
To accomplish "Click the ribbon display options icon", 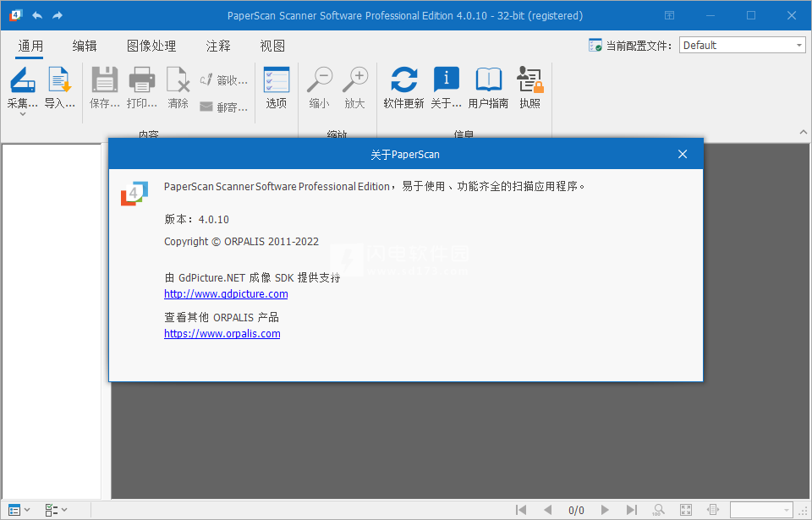I will point(670,15).
